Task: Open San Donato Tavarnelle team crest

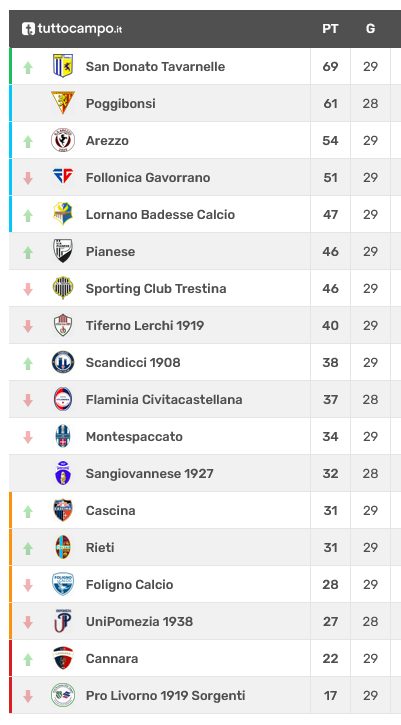Action: coord(63,66)
